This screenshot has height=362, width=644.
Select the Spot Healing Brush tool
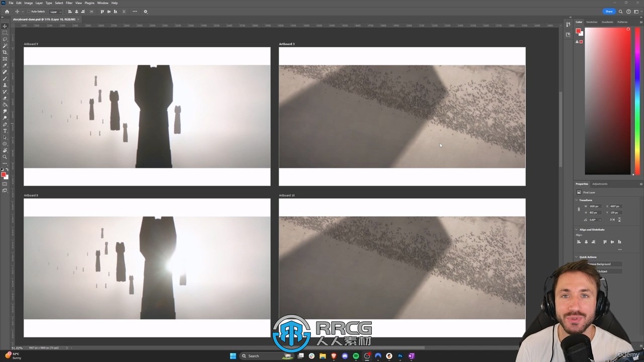point(5,72)
